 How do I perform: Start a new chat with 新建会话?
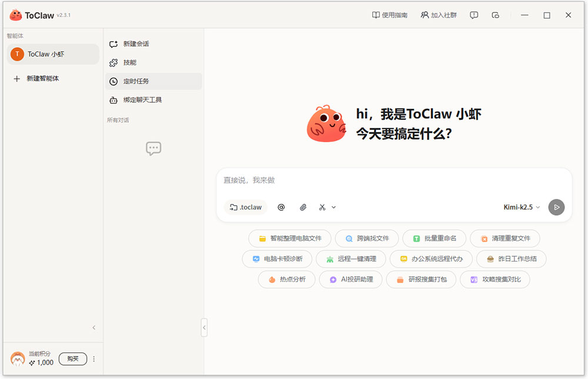(153, 44)
